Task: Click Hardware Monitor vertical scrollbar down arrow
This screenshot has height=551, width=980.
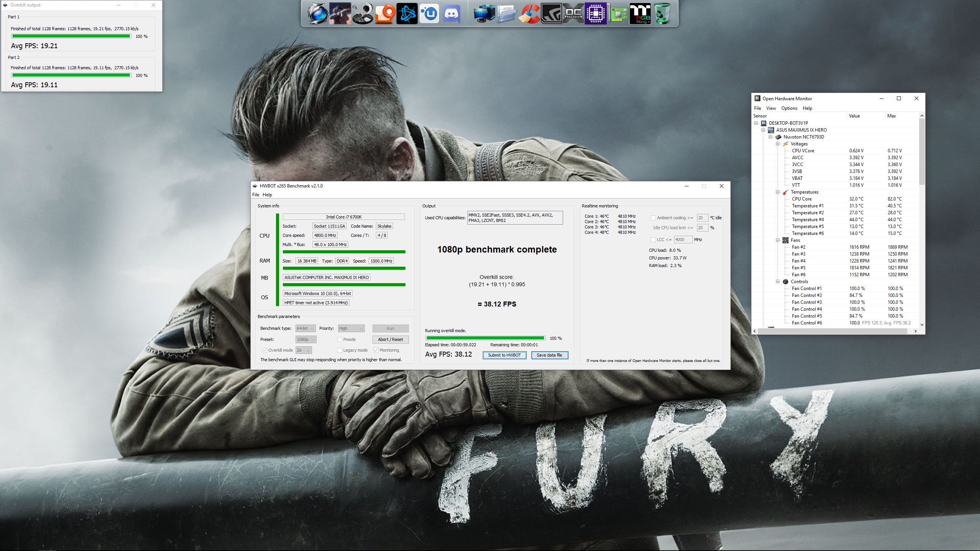Action: [x=922, y=324]
